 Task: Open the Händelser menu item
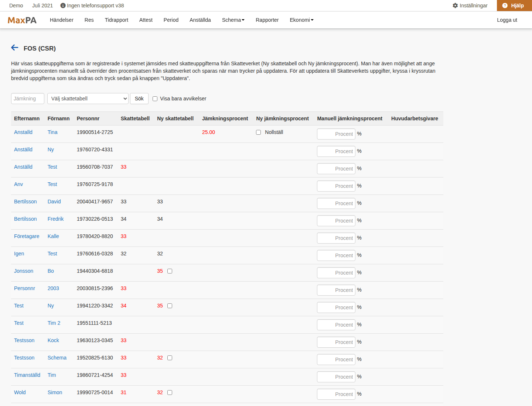pos(62,20)
